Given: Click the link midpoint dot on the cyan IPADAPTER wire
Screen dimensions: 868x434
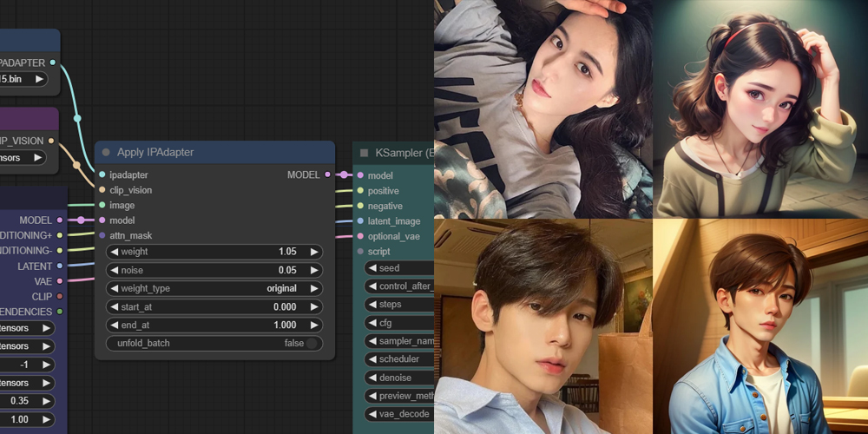Looking at the screenshot, I should 77,118.
